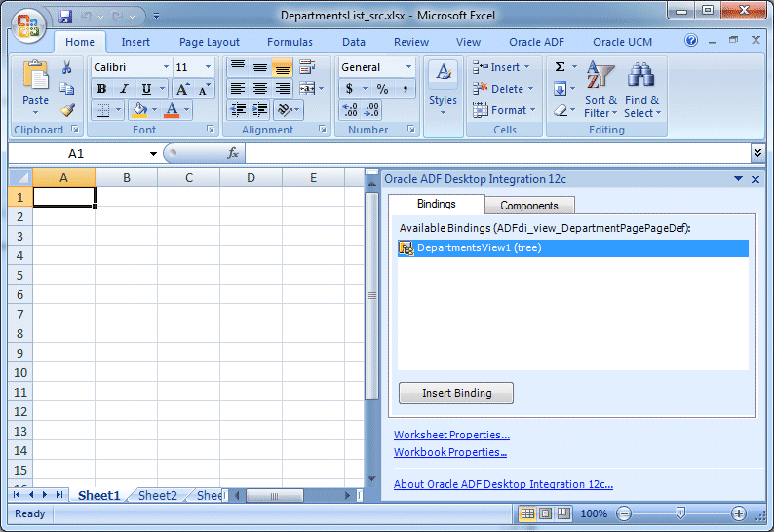Open Sort & Filter menu
774x532 pixels.
[600, 90]
